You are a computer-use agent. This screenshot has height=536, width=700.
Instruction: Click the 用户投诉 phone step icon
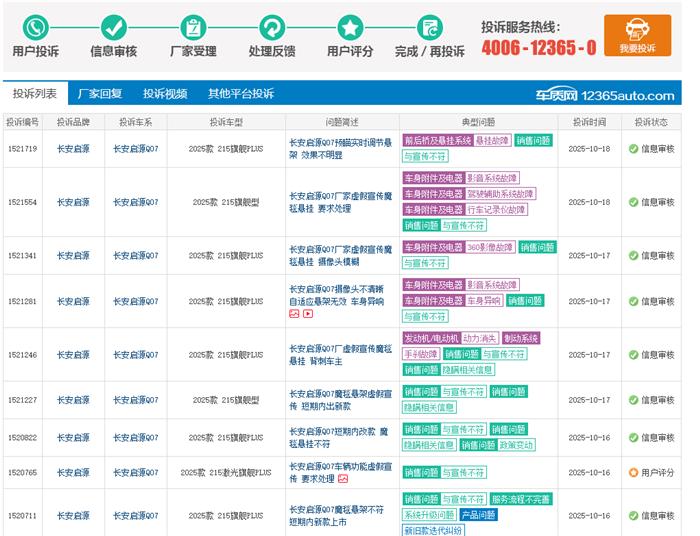click(x=35, y=27)
